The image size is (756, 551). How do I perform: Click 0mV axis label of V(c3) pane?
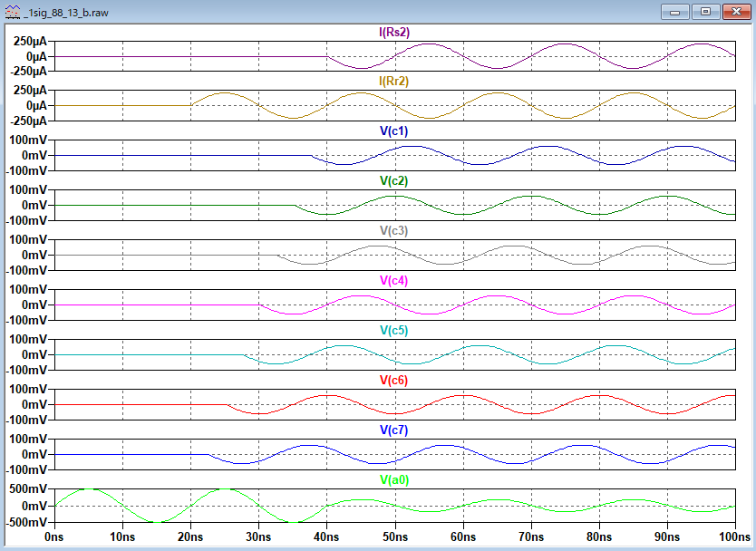34,255
